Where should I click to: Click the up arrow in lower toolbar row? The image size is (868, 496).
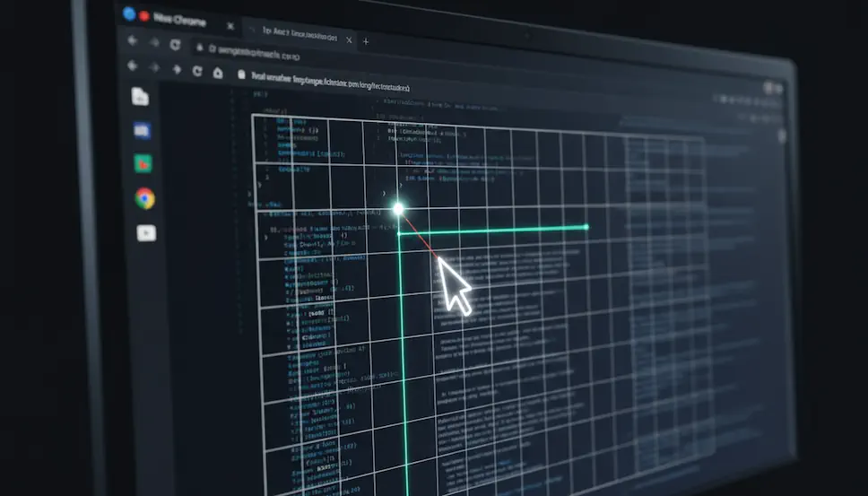point(176,70)
